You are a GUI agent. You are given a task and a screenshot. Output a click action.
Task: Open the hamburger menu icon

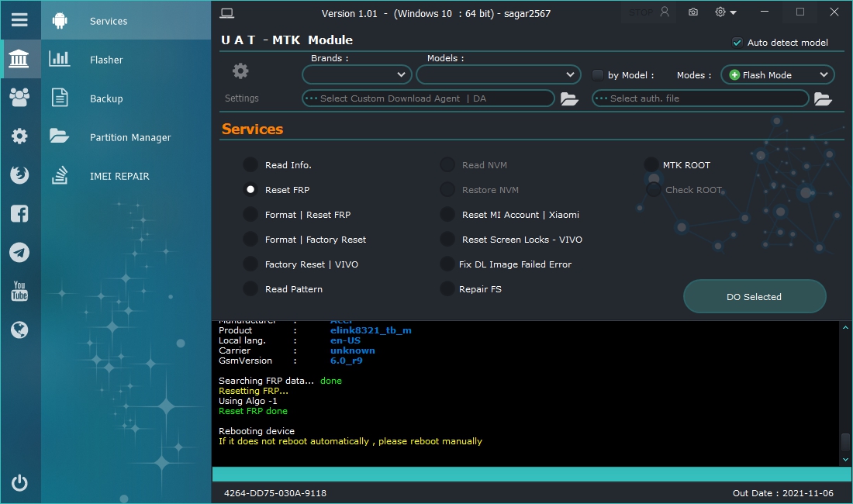pos(19,20)
